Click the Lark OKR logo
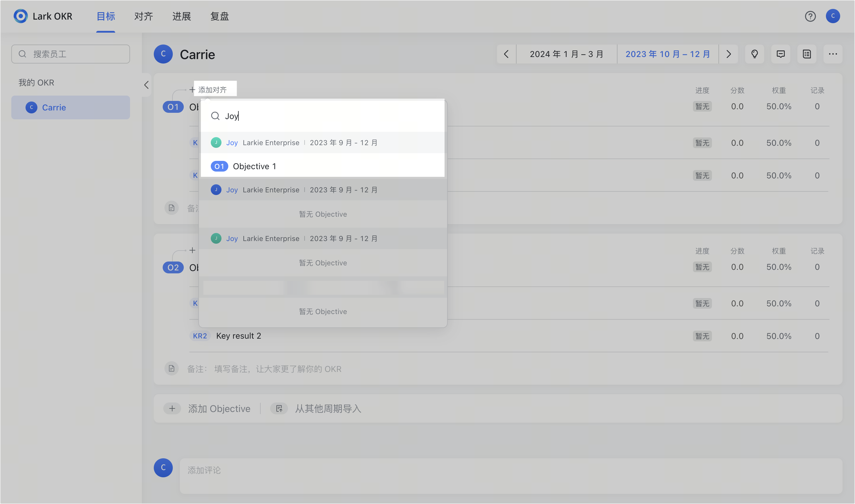The height and width of the screenshot is (504, 855). [20, 16]
